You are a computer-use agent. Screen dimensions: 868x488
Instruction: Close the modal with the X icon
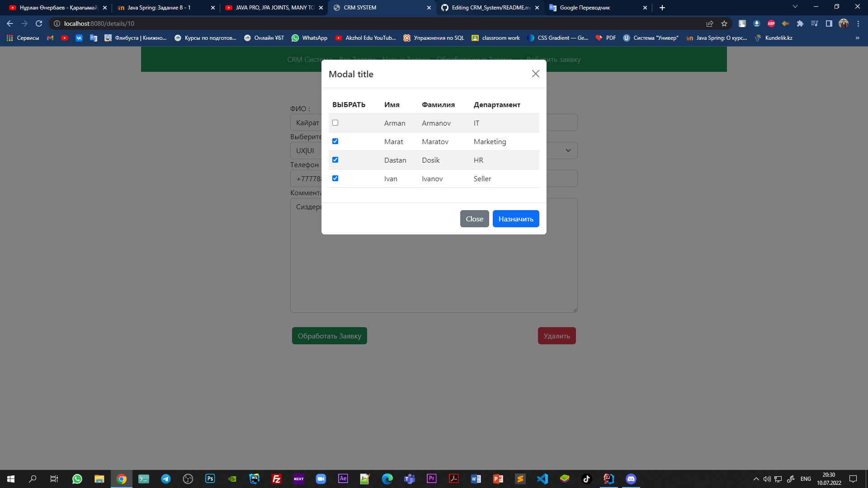click(536, 74)
